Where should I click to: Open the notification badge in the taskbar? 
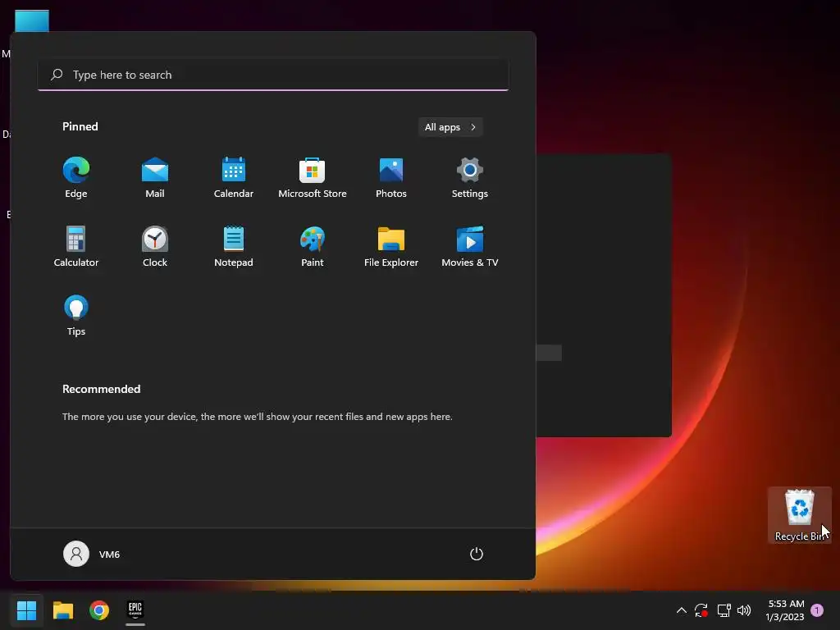pos(817,610)
